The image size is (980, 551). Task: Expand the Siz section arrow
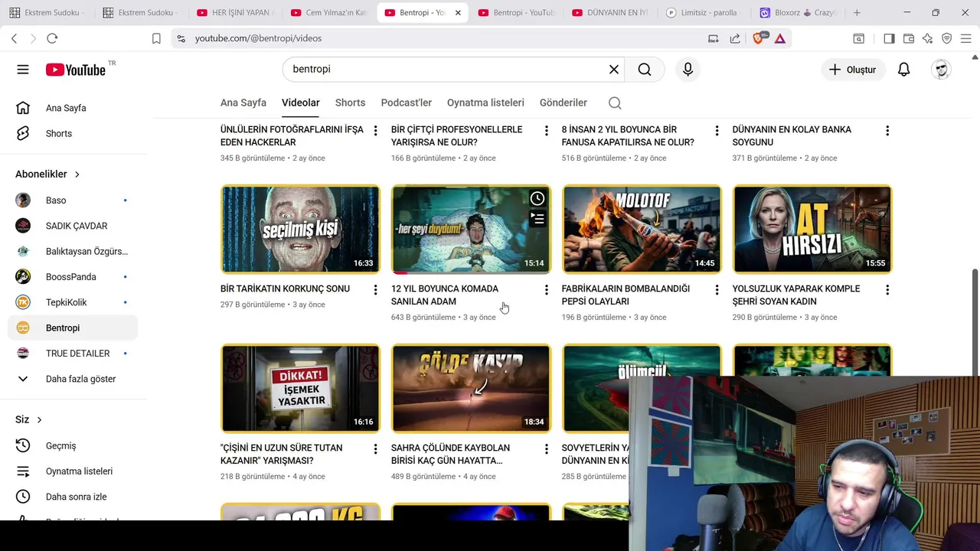coord(39,419)
